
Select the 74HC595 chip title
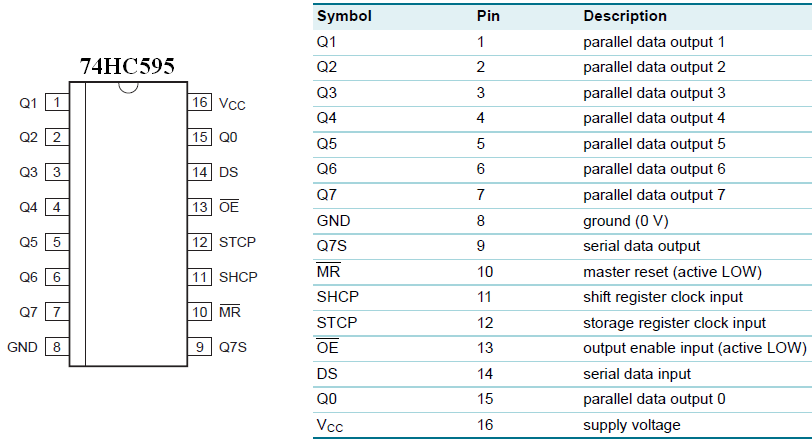click(x=127, y=66)
